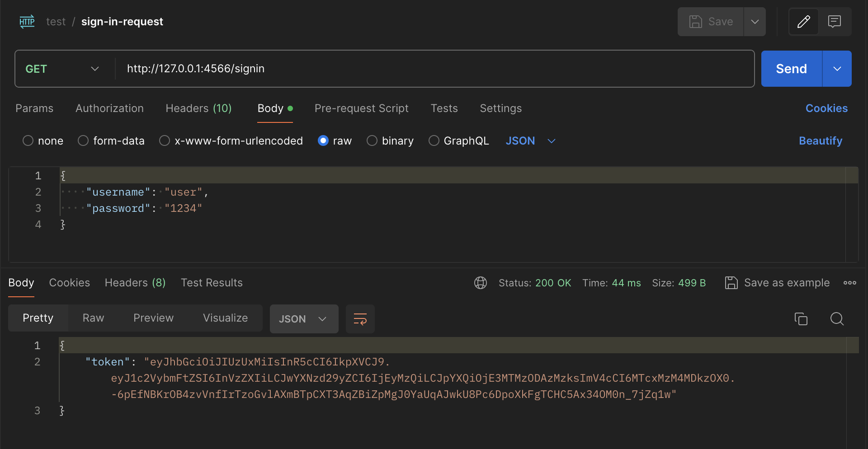Click the pencil edit icon
This screenshot has height=449, width=868.
[804, 22]
